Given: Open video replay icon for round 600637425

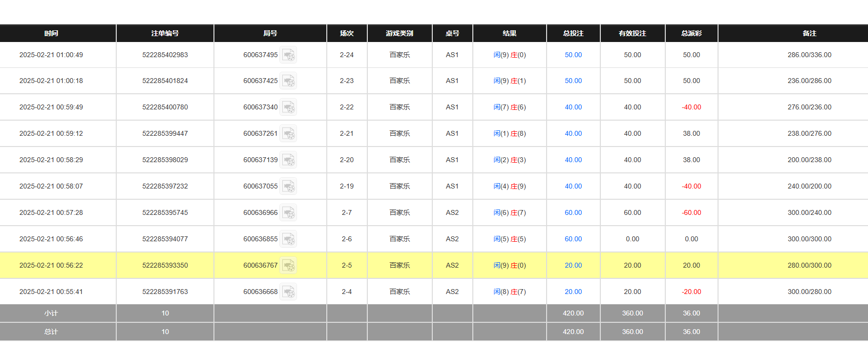Looking at the screenshot, I should tap(288, 81).
